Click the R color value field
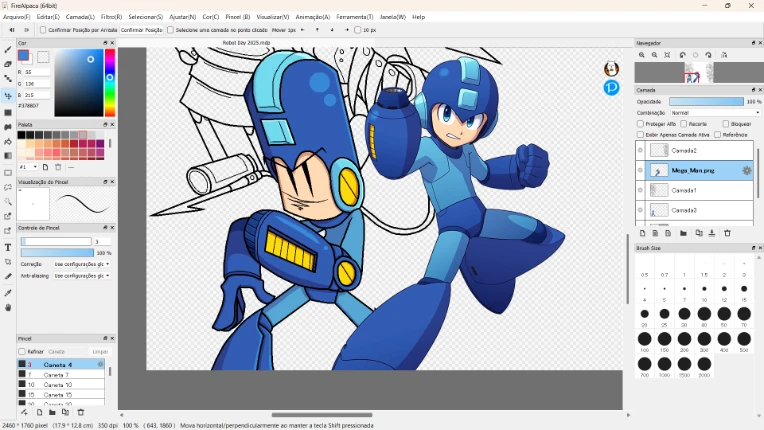 pos(37,72)
